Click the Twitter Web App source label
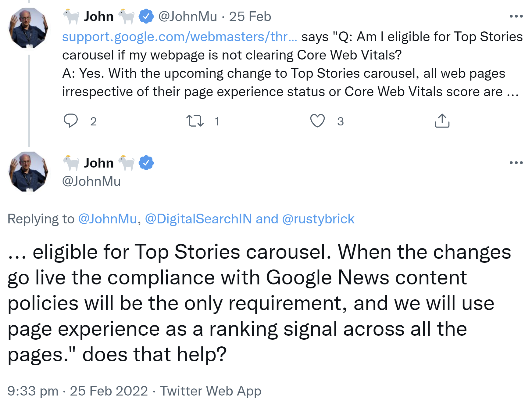This screenshot has height=412, width=532. pyautogui.click(x=211, y=391)
